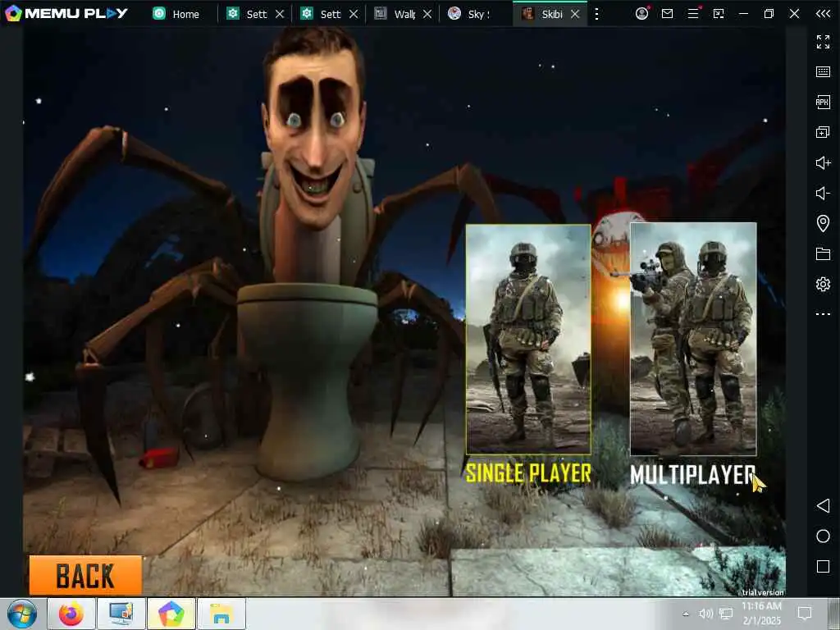The height and width of the screenshot is (630, 840).
Task: Open the Windows Start button
Action: click(22, 614)
